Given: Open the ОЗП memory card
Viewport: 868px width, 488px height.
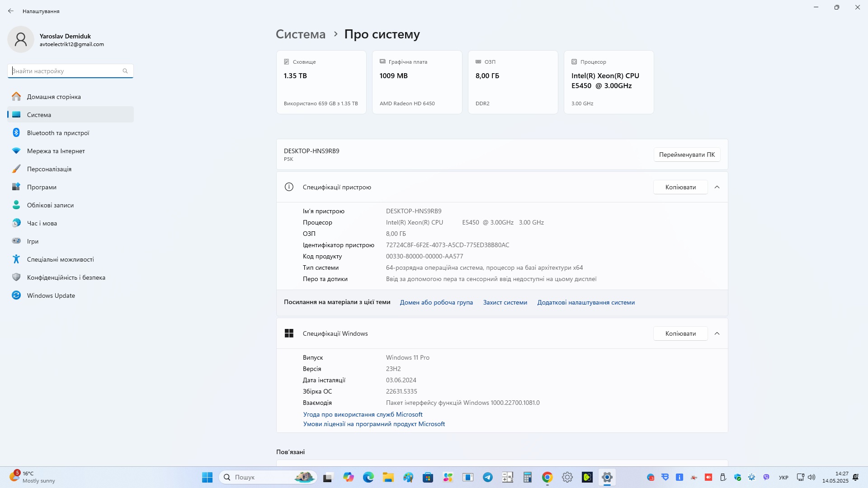Looking at the screenshot, I should click(513, 82).
